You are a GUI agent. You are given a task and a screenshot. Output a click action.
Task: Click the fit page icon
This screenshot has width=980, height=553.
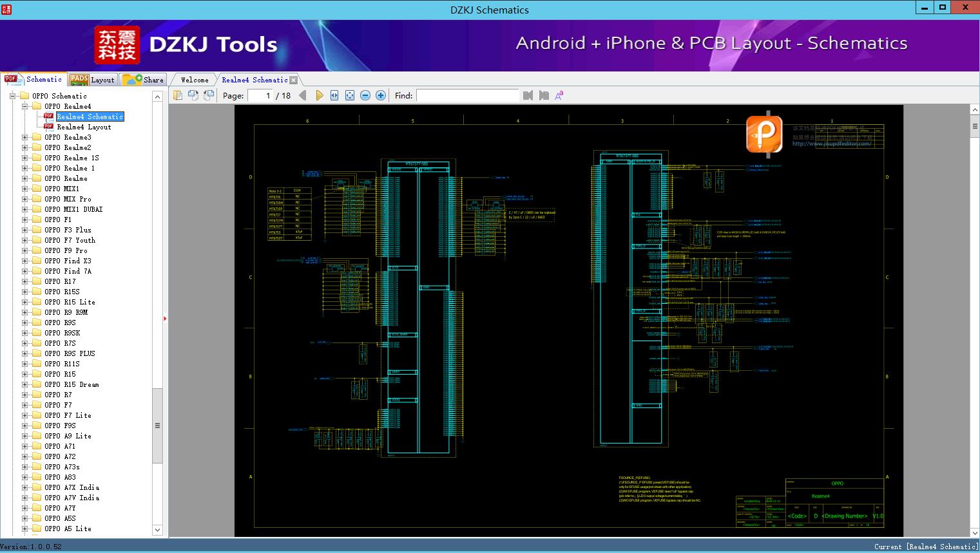click(350, 95)
